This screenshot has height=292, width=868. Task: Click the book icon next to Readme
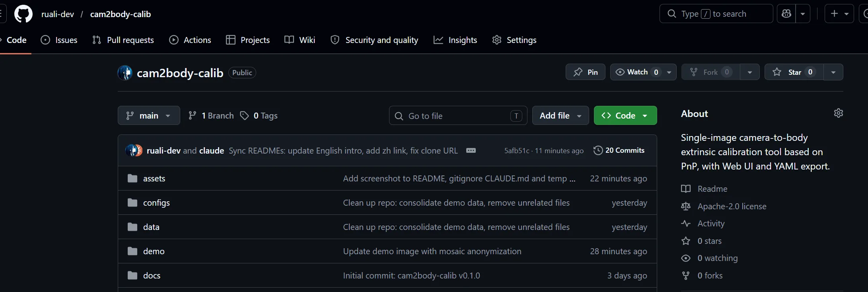(x=686, y=189)
